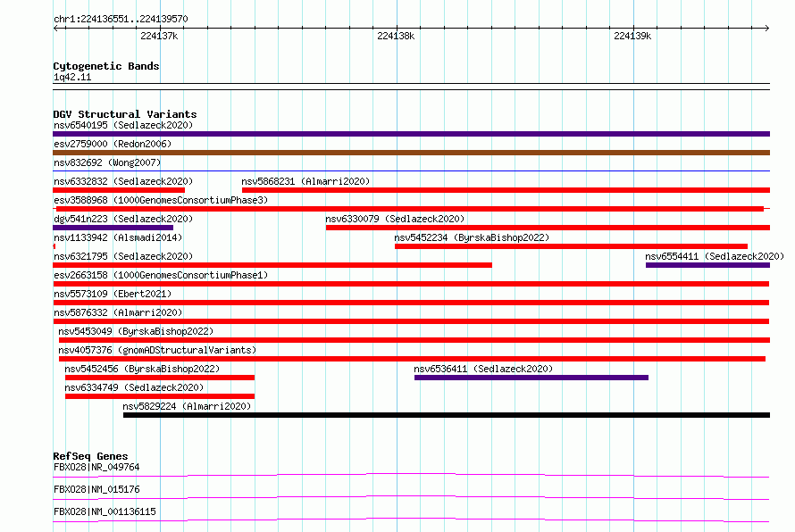Click the red esv3588968 variant bar
This screenshot has width=795, height=532.
410,209
